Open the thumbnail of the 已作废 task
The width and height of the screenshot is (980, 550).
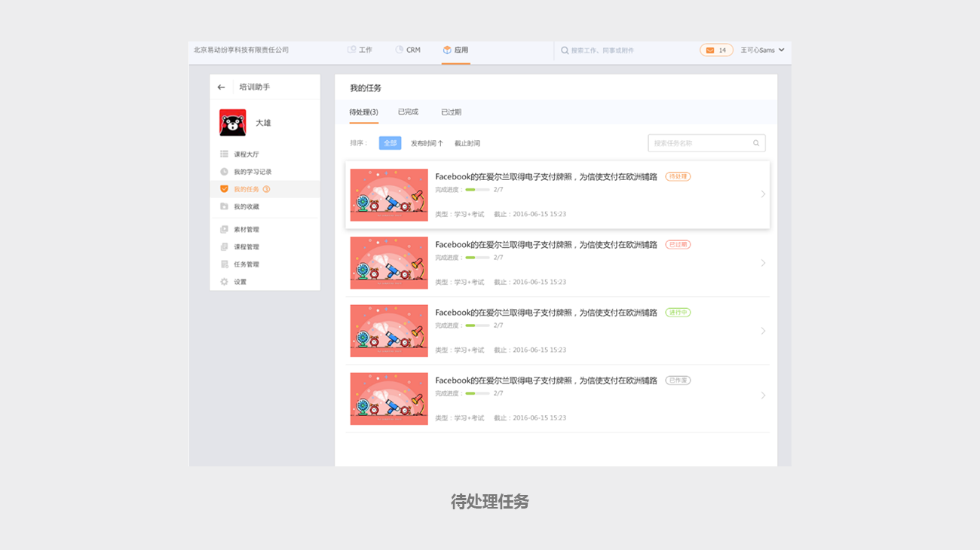389,399
